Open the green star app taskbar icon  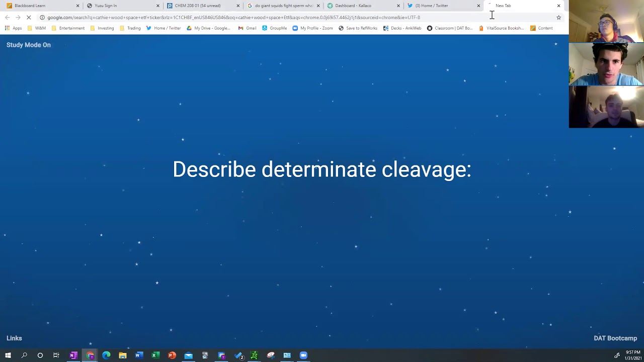[x=254, y=355]
